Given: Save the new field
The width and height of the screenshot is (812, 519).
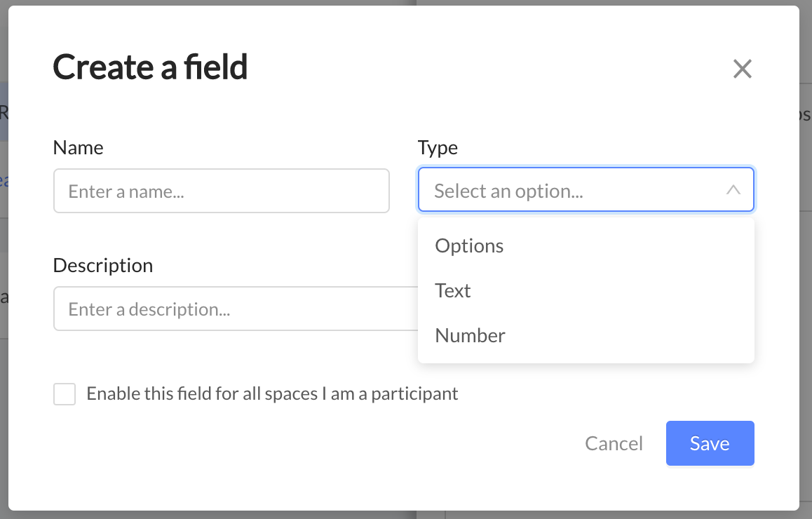Looking at the screenshot, I should [710, 443].
